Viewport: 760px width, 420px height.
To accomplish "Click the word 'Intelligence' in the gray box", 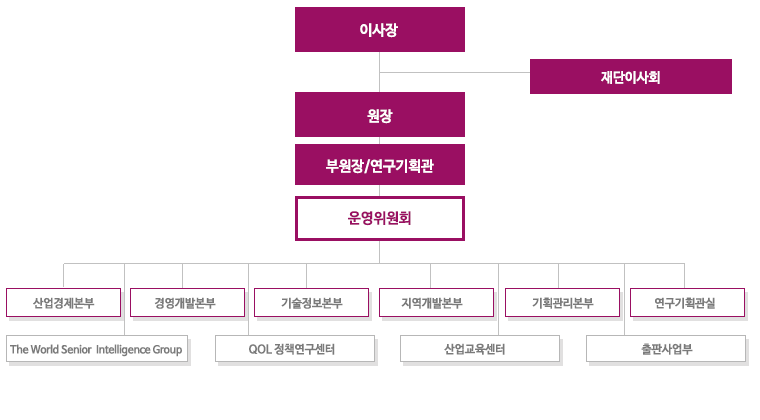I will pos(123,349).
